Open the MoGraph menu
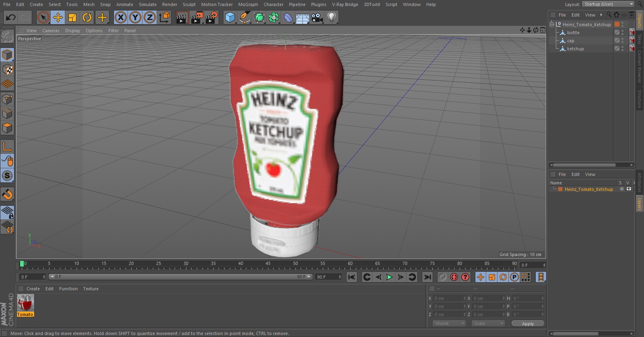 [248, 4]
